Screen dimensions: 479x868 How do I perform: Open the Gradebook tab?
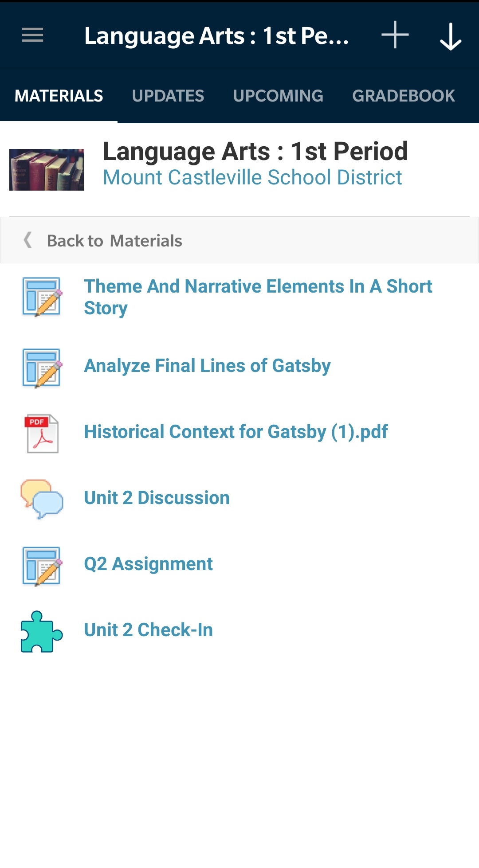404,96
